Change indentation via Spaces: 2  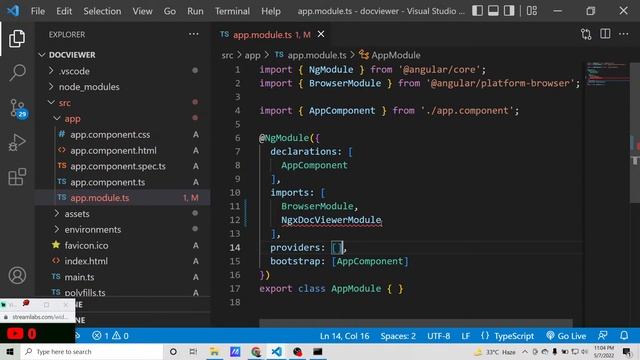click(398, 336)
